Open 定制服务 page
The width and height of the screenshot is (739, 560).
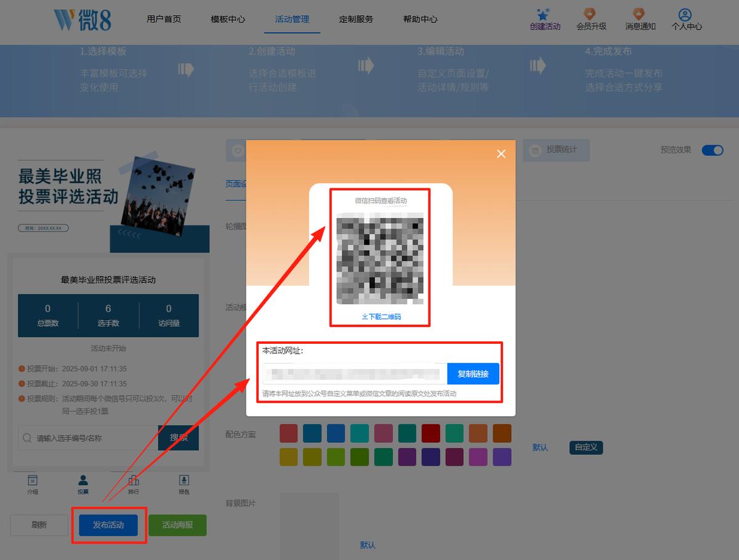pyautogui.click(x=356, y=19)
